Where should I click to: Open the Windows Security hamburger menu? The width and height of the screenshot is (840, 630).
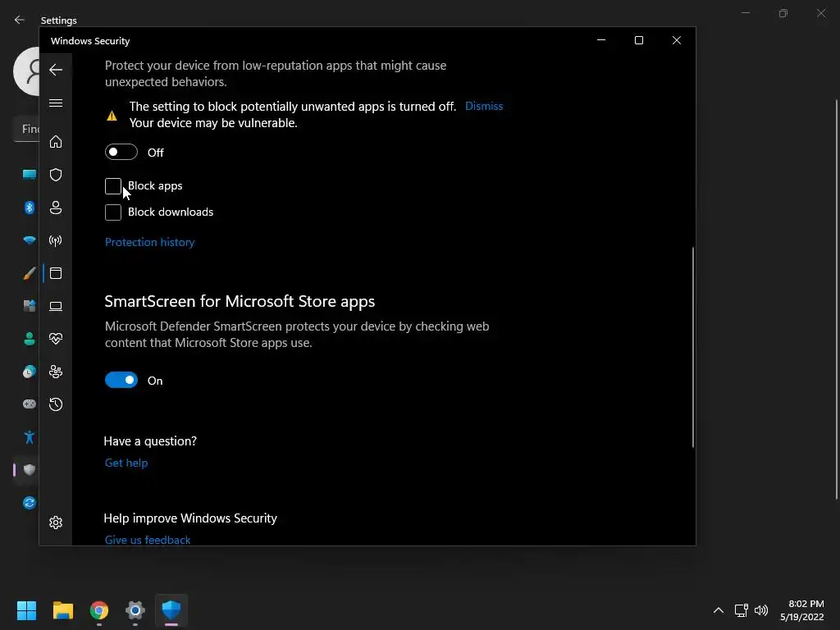click(x=56, y=103)
